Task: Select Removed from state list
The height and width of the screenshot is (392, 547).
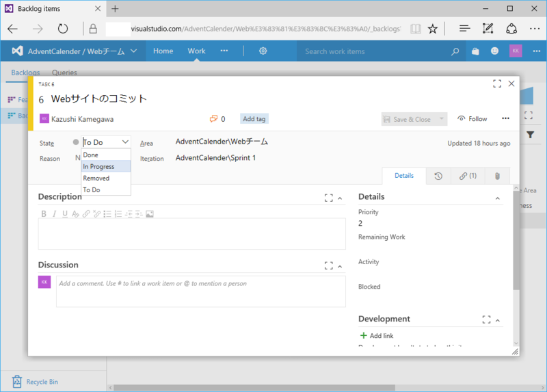Action: point(106,178)
